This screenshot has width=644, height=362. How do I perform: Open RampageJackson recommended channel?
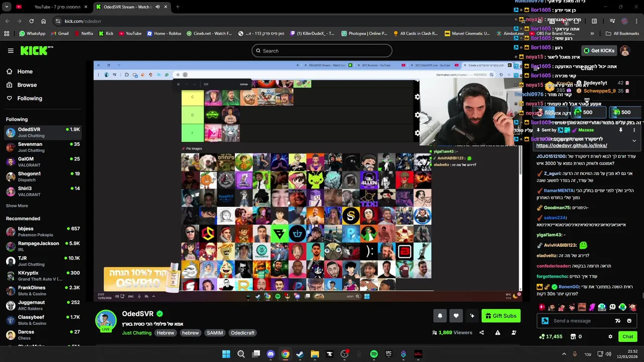42,246
